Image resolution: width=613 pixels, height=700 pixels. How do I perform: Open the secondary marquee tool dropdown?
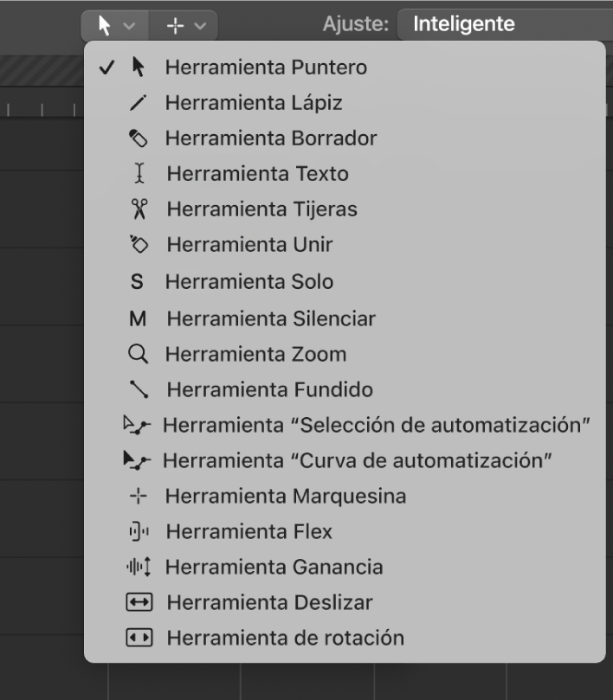coord(184,25)
